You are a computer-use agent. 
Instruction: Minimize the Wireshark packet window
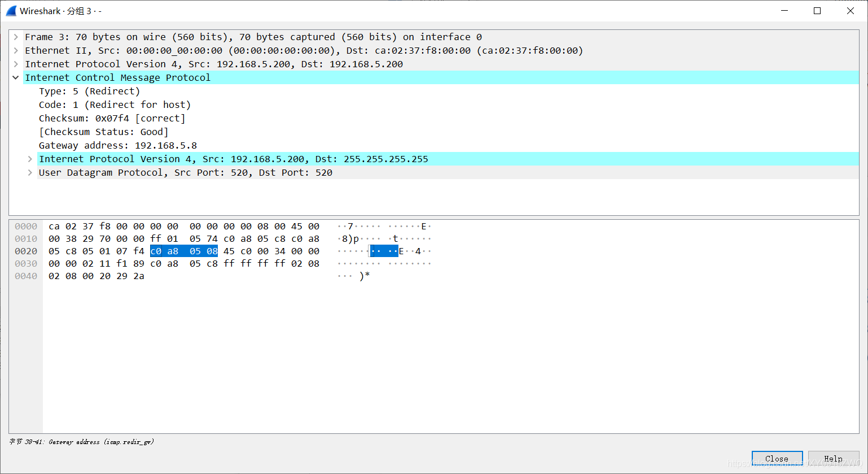[x=784, y=11]
